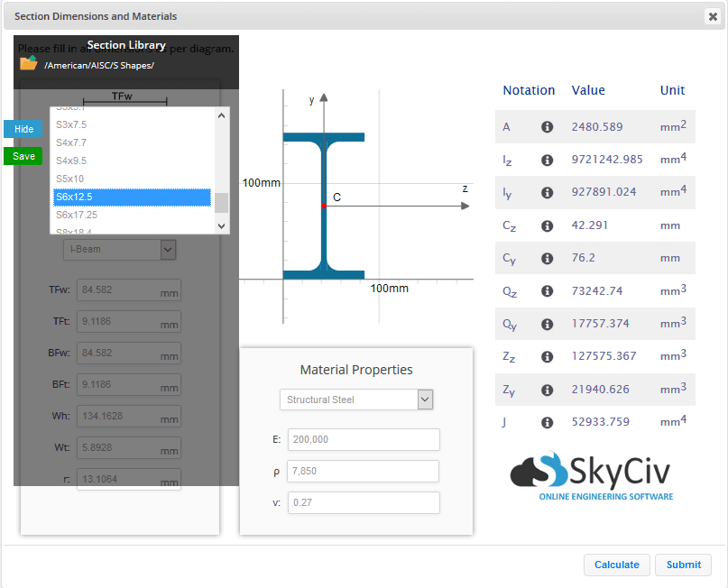This screenshot has height=588, width=728.
Task: Click info icon for area A
Action: tap(547, 127)
